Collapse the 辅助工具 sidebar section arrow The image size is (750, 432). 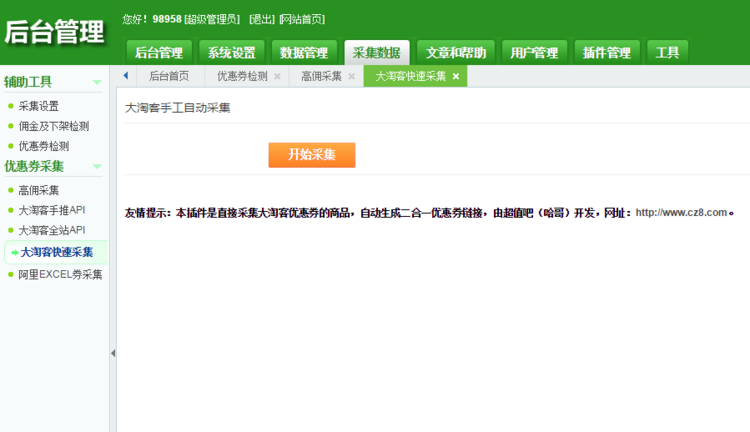point(97,82)
